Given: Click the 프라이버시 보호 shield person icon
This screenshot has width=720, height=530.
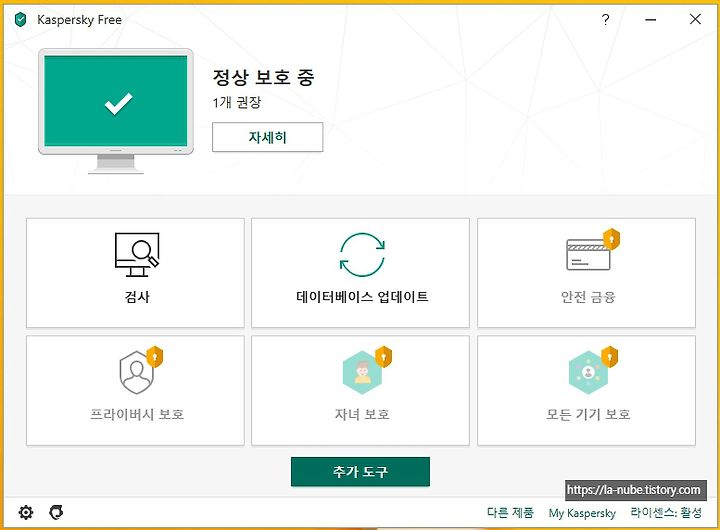Looking at the screenshot, I should pos(140,370).
